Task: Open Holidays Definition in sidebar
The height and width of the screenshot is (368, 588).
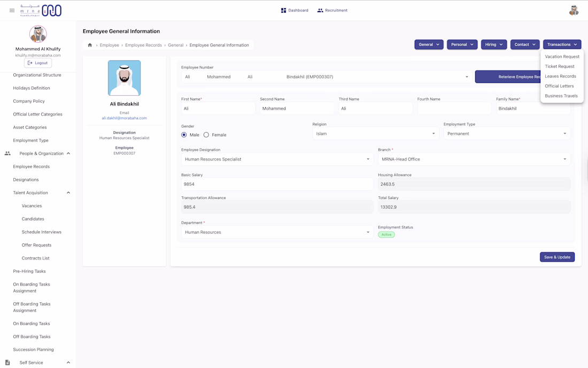Action: pos(32,88)
